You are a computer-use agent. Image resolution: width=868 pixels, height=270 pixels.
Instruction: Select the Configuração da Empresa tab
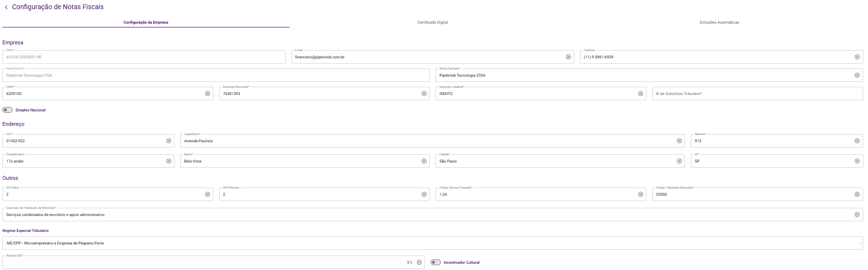(x=145, y=22)
